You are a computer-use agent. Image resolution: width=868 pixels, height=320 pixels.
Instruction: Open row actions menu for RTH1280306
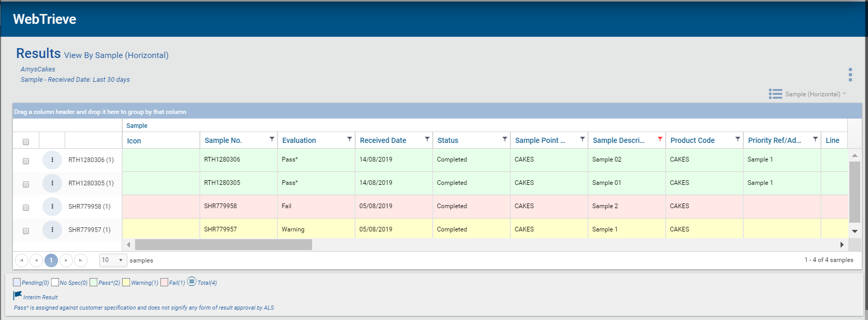[x=52, y=160]
